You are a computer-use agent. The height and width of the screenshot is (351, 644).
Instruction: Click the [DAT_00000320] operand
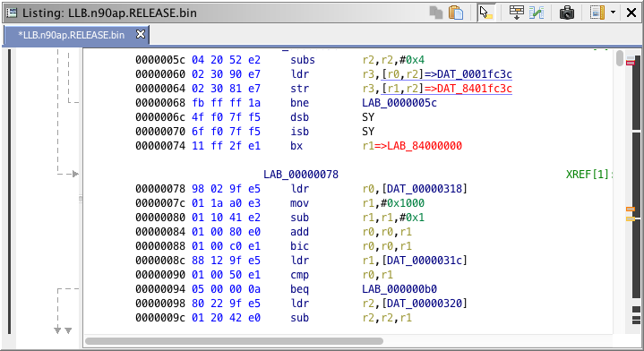point(425,304)
